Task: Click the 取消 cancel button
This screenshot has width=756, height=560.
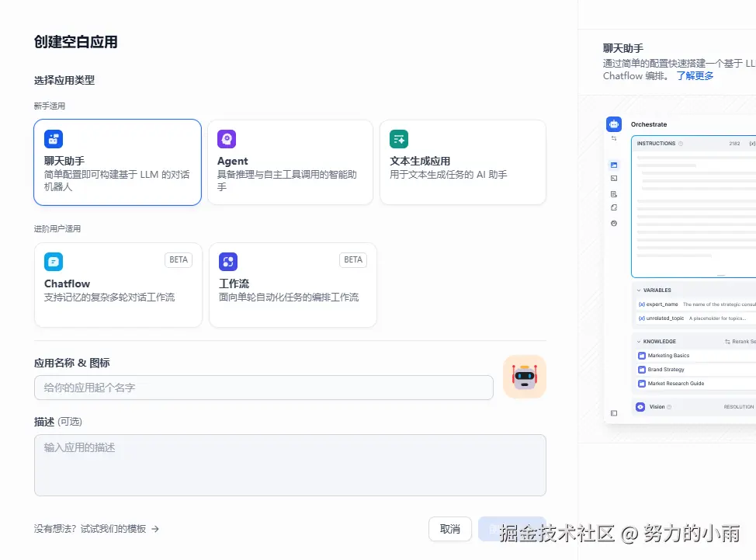Action: click(450, 529)
